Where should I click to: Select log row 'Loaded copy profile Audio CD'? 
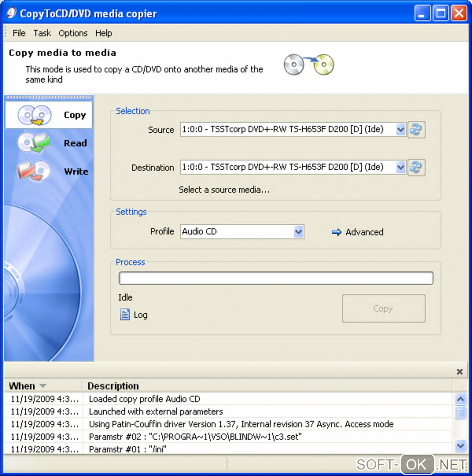pos(229,399)
